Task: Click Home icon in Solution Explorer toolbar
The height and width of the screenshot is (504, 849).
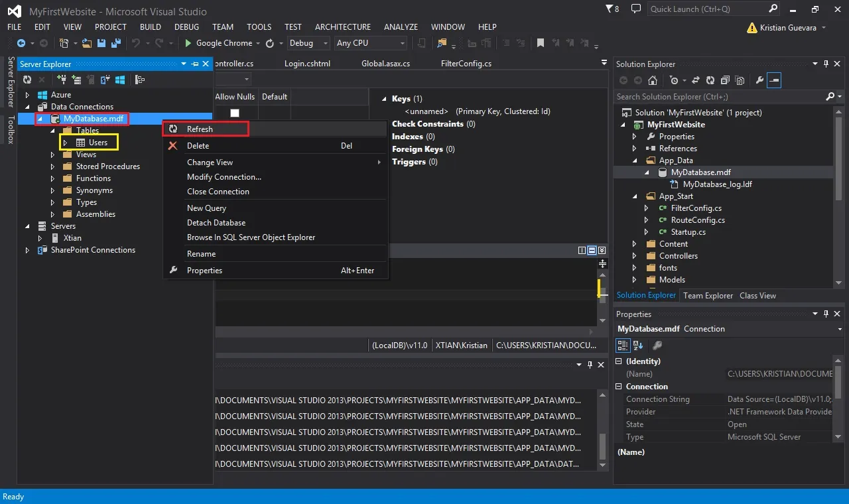Action: click(653, 80)
